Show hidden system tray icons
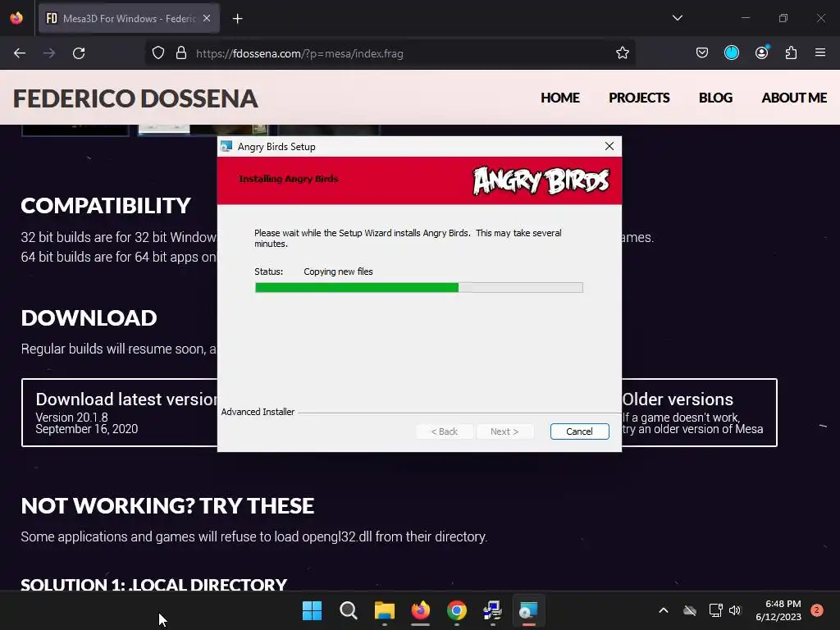The width and height of the screenshot is (840, 630). point(663,610)
